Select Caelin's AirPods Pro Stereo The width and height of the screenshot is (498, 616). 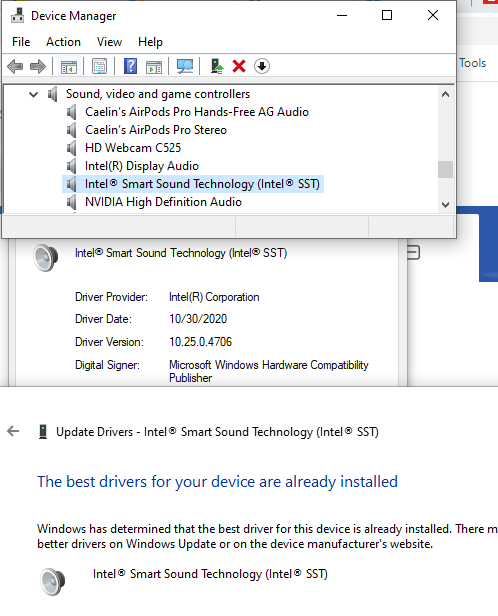tap(156, 130)
